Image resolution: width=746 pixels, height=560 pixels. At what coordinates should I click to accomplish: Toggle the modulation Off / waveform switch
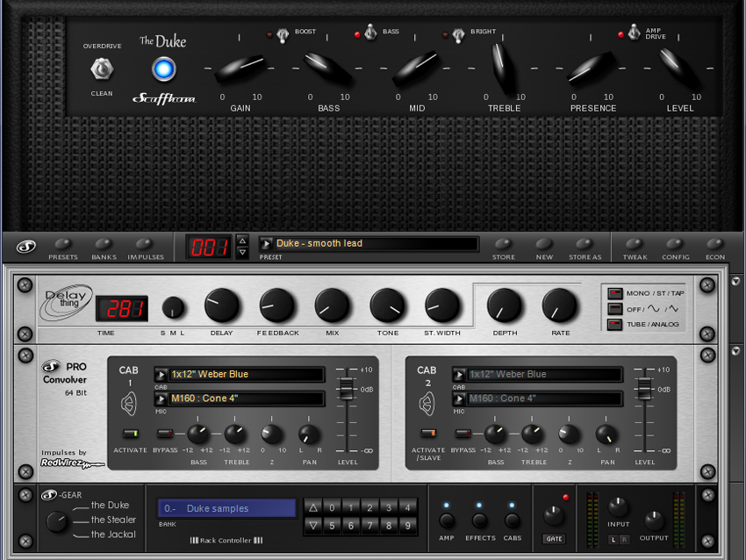[614, 309]
